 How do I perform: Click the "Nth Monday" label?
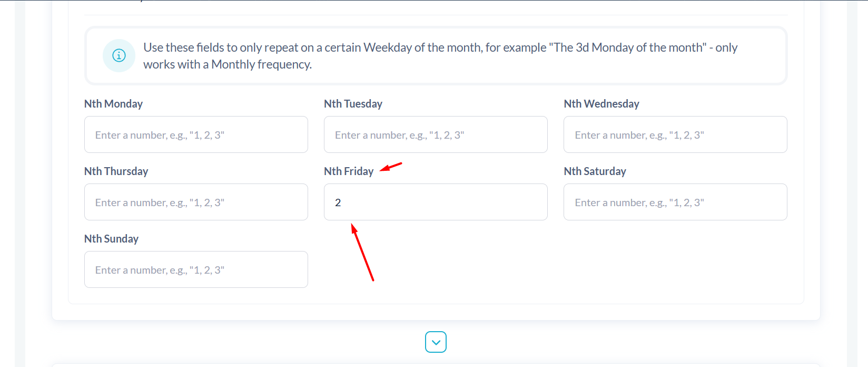113,104
